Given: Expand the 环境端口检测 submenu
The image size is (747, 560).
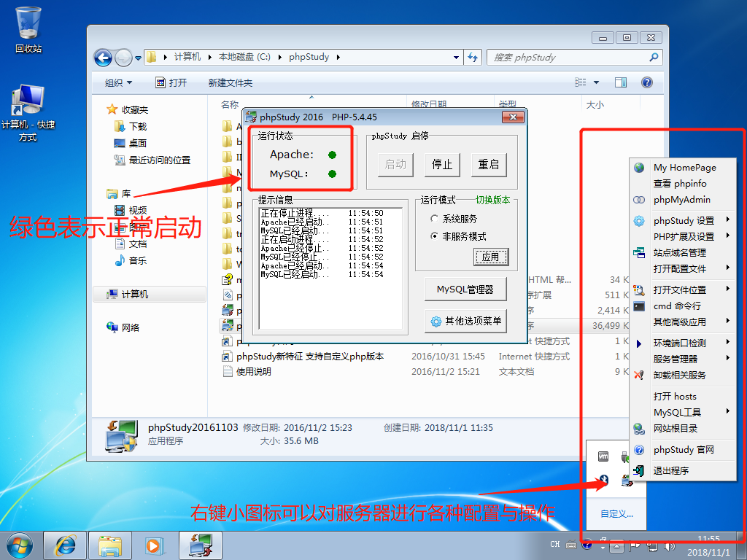Looking at the screenshot, I should [727, 342].
